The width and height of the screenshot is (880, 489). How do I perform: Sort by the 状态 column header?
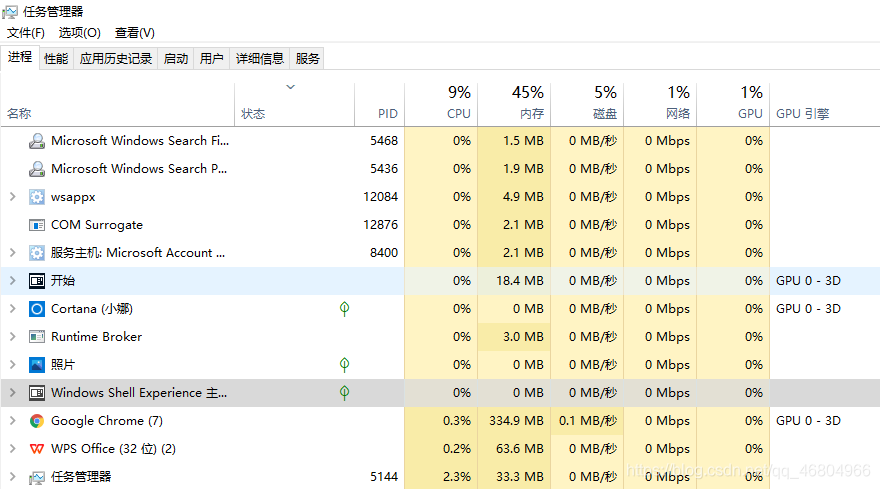[295, 104]
